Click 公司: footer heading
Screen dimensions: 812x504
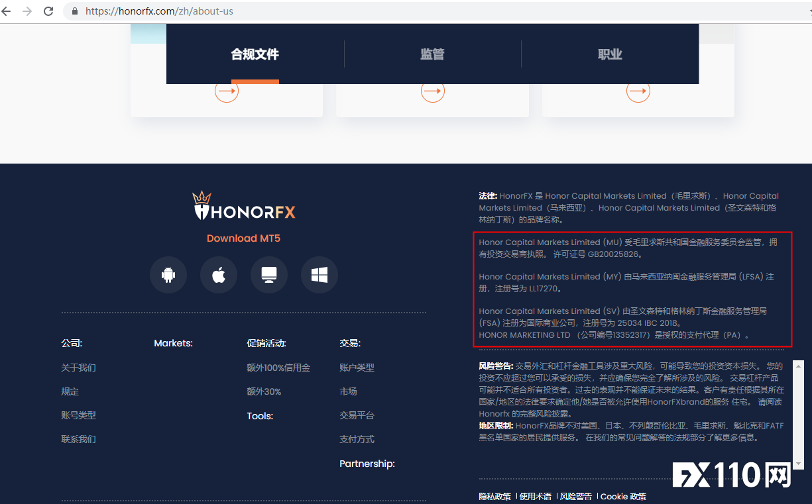pyautogui.click(x=72, y=343)
